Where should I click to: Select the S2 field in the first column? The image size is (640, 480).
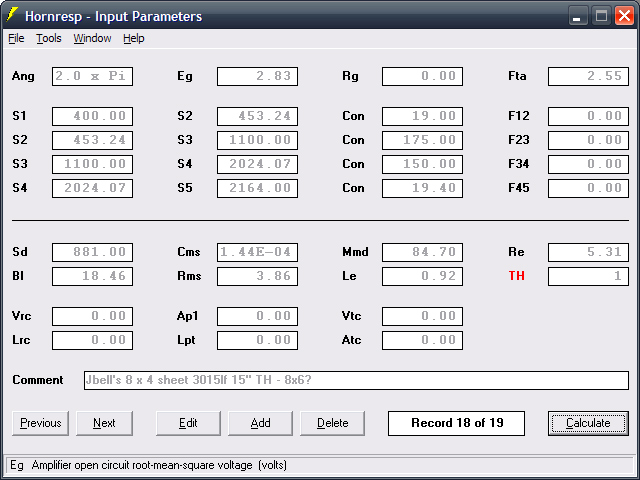pyautogui.click(x=92, y=140)
